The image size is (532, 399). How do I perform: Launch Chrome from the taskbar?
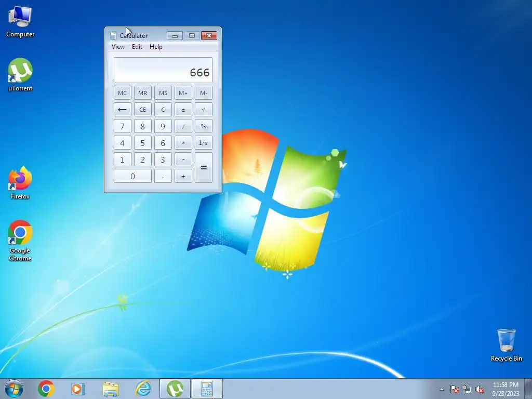pyautogui.click(x=46, y=389)
